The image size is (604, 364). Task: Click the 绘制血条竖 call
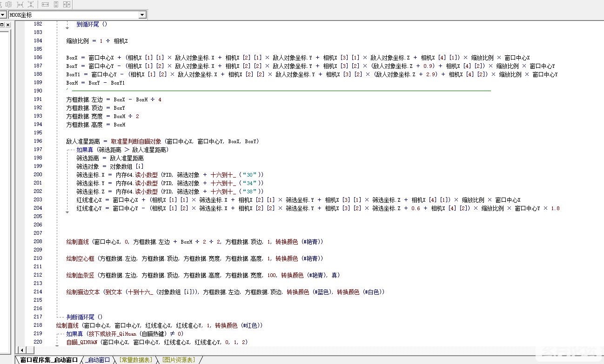pos(80,275)
